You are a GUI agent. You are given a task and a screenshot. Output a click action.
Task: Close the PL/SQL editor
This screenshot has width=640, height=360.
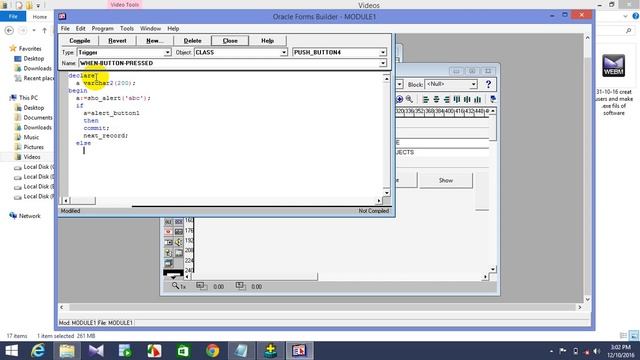(x=230, y=41)
